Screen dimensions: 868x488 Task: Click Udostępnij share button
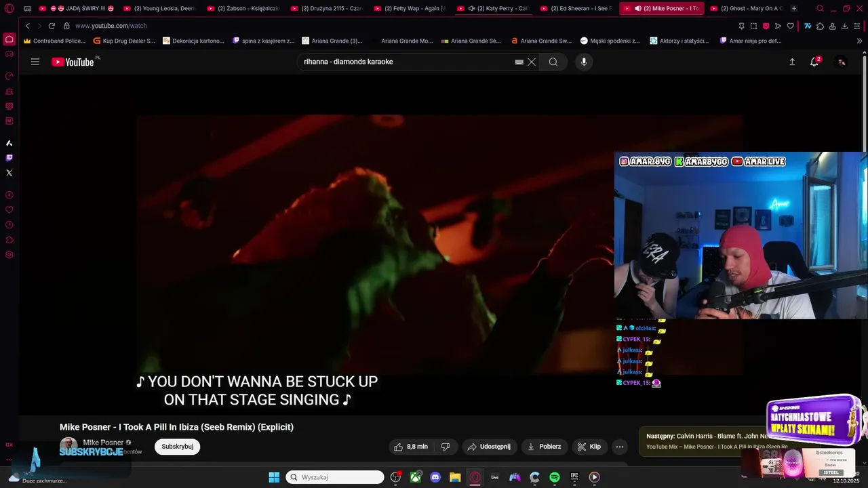pos(489,447)
